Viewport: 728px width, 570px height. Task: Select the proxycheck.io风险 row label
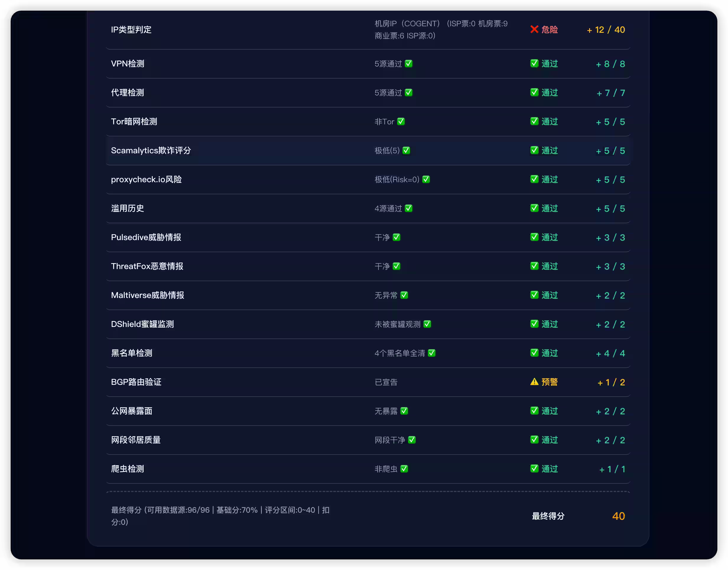[146, 179]
